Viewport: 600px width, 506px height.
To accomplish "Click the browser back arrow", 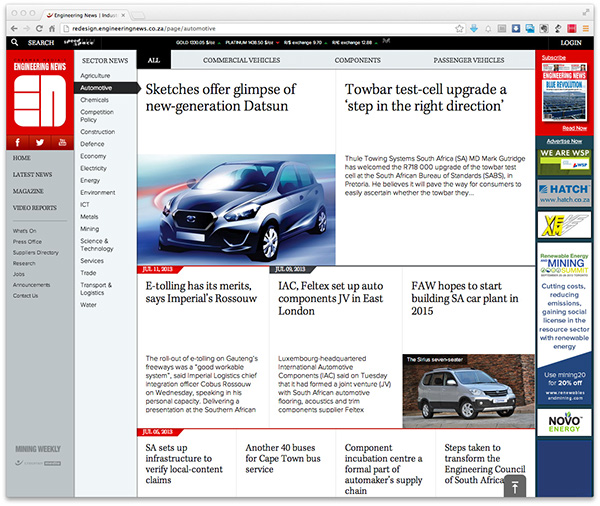I will point(14,28).
